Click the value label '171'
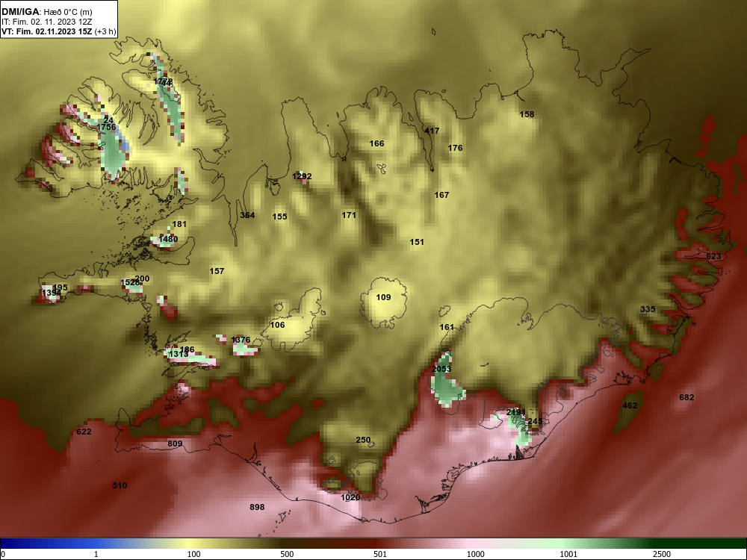The height and width of the screenshot is (560, 747). [349, 215]
